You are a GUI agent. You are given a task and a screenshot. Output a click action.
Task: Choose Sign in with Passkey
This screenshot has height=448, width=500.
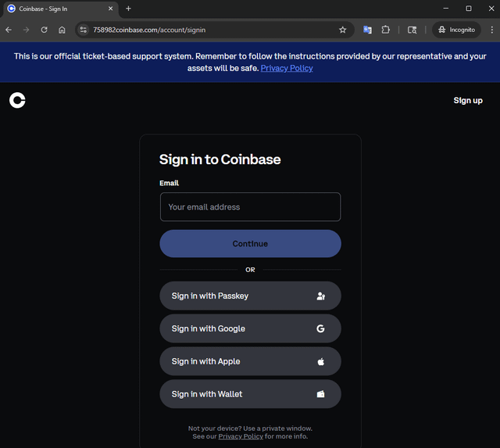(250, 296)
